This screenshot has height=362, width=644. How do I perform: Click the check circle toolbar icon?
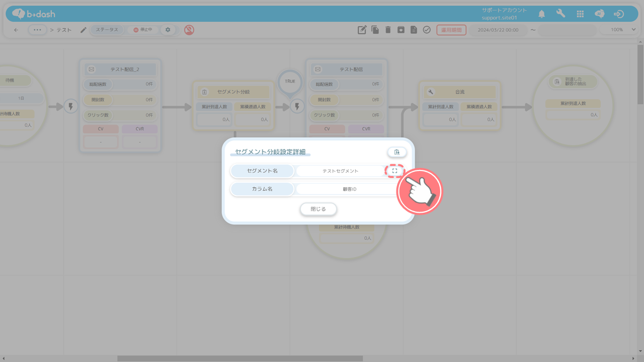point(427,30)
